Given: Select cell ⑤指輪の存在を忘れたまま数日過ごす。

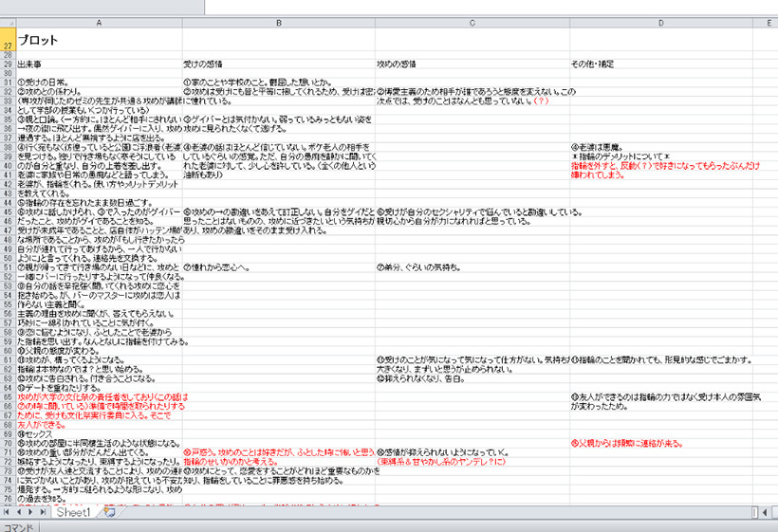Looking at the screenshot, I should point(100,203).
